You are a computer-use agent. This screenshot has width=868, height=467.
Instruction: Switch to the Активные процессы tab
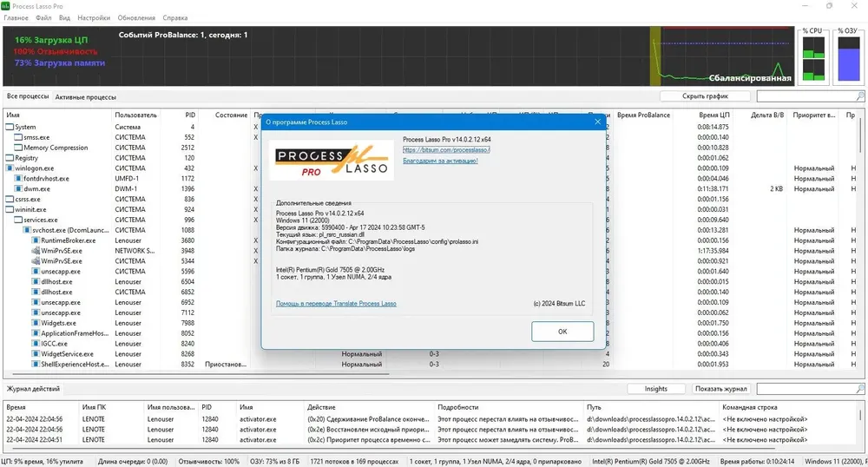(86, 97)
